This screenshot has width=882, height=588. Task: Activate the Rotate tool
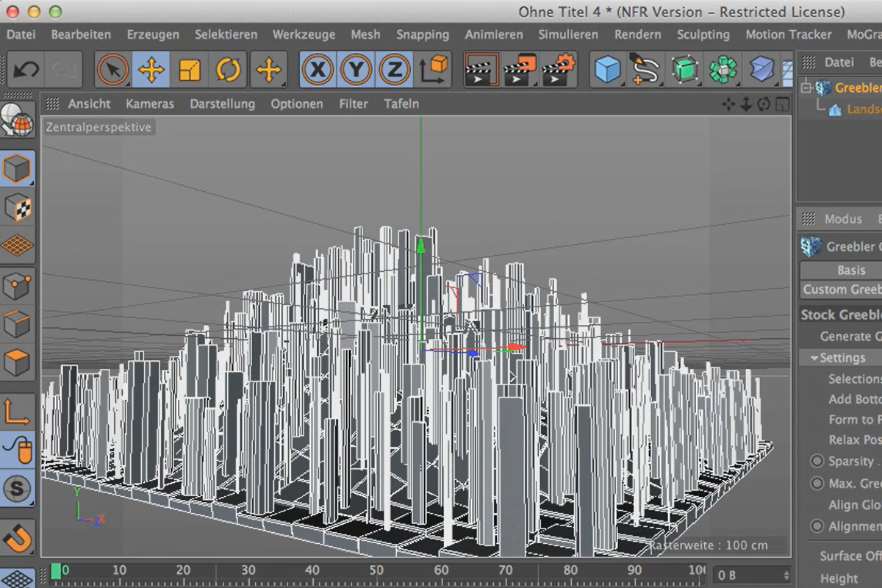click(228, 71)
